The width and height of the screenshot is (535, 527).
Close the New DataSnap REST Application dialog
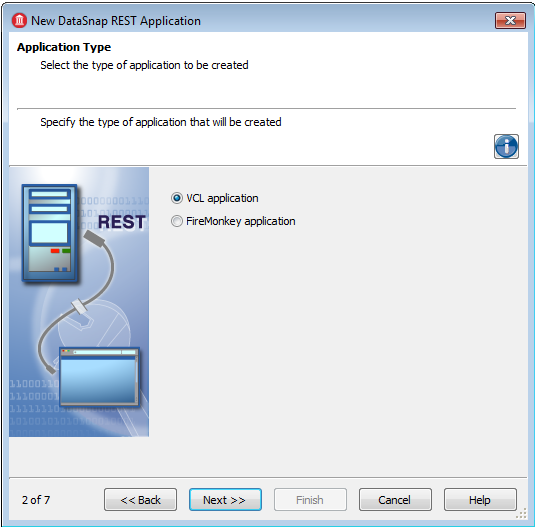point(510,20)
